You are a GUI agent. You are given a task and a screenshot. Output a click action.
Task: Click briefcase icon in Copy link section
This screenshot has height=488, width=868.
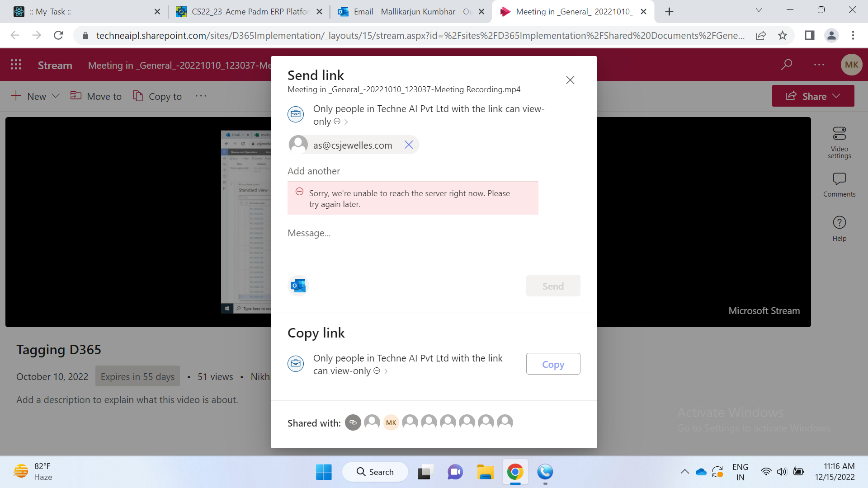[296, 363]
